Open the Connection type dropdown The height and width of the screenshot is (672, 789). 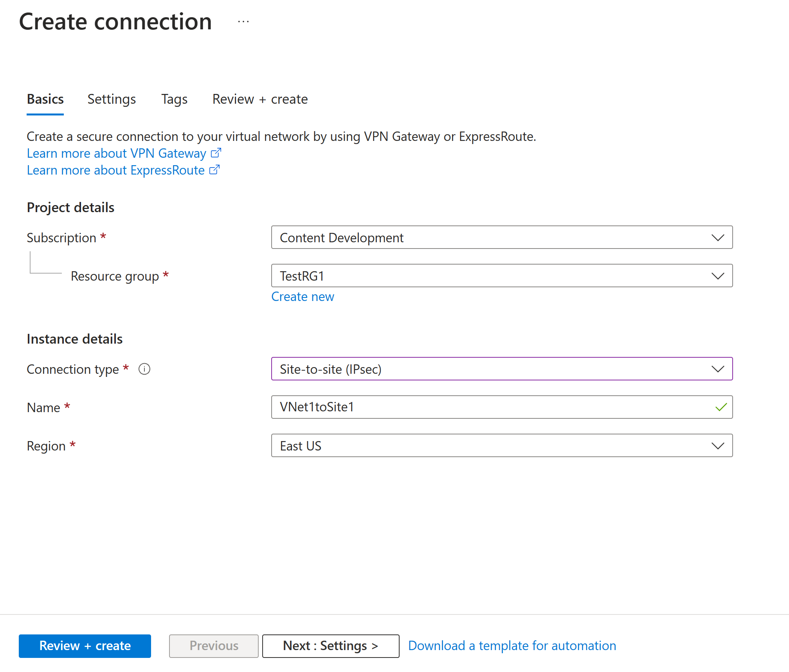click(x=502, y=369)
